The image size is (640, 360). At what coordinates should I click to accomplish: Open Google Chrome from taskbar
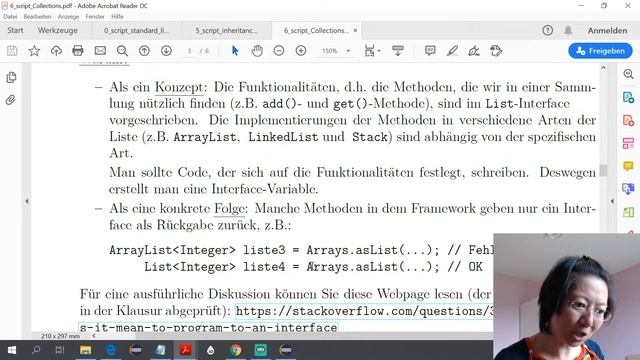[236, 350]
